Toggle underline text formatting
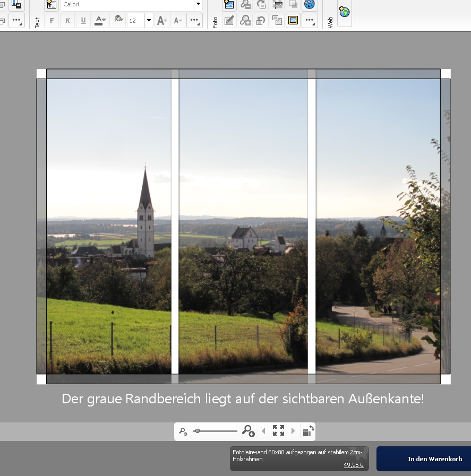This screenshot has height=476, width=471. coord(83,21)
